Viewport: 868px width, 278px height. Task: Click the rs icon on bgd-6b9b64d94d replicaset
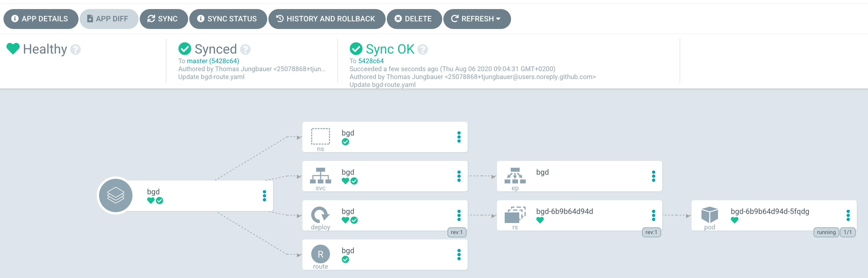point(514,215)
